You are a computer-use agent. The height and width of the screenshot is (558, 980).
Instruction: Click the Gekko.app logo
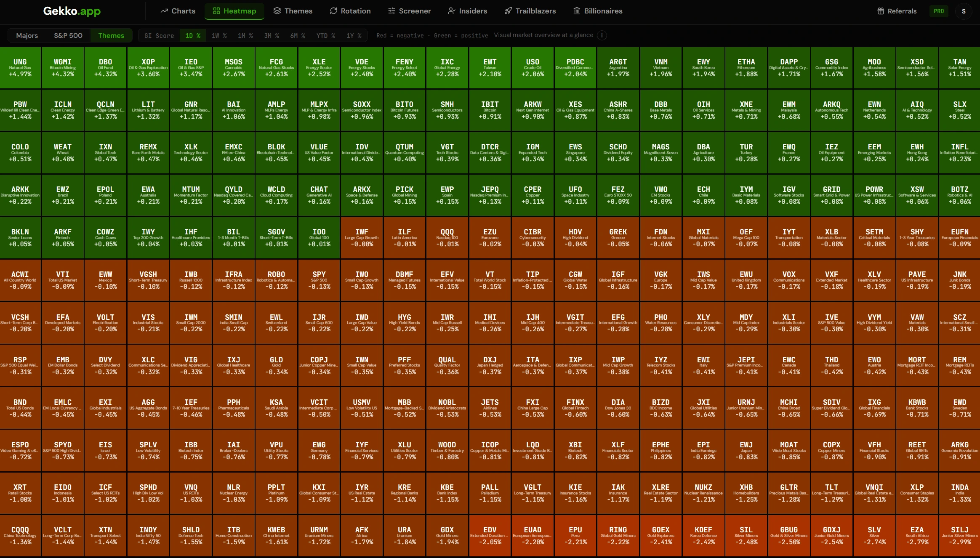click(72, 11)
